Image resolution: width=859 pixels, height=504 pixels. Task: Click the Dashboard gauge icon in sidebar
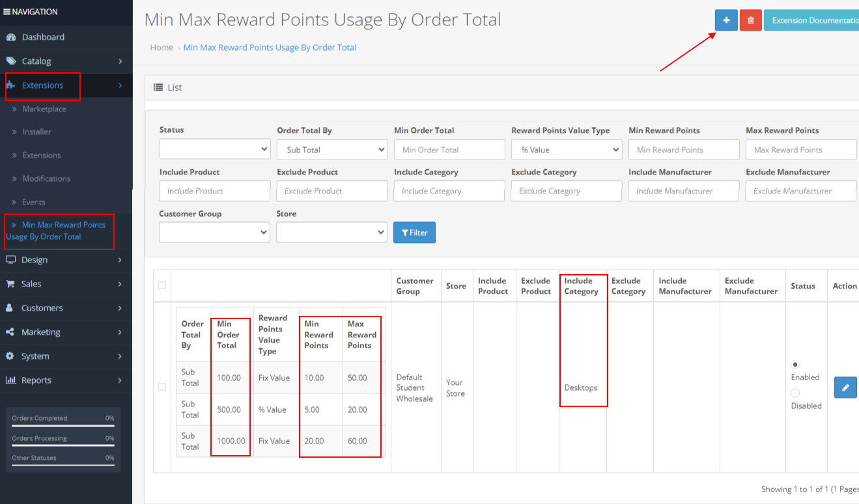tap(10, 37)
